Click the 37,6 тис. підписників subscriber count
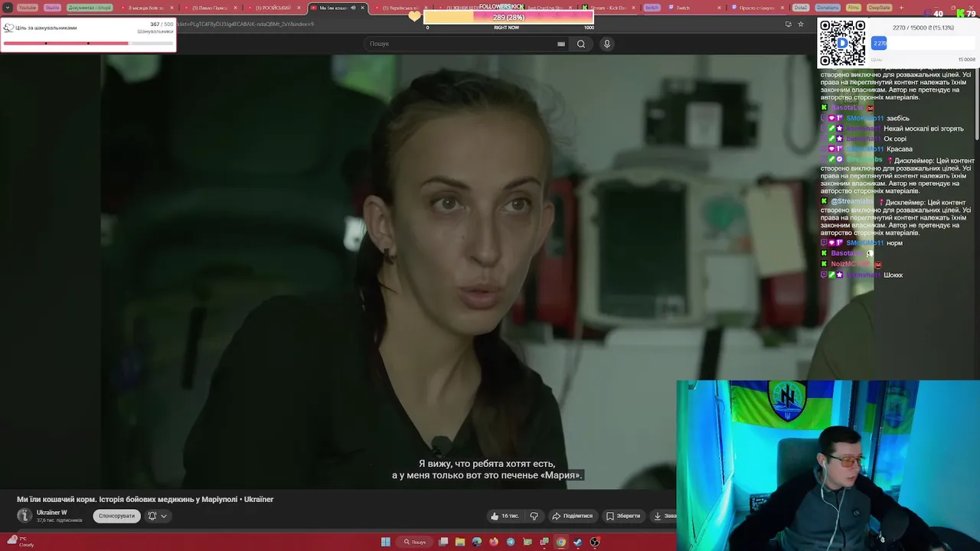The width and height of the screenshot is (980, 551). (60, 520)
